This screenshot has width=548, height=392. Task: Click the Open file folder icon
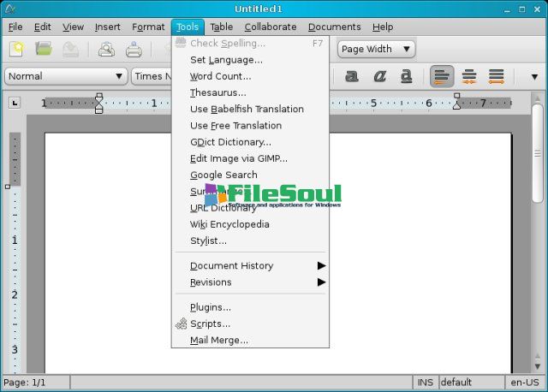coord(44,49)
